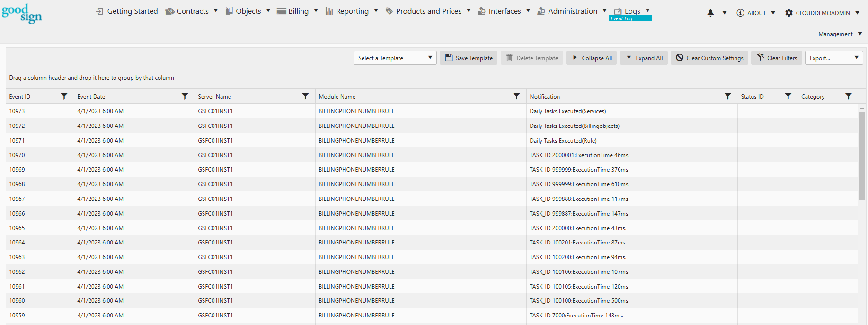This screenshot has width=868, height=325.
Task: Click the gear icon beside CLOUDDEMOADMIN
Action: tap(788, 13)
